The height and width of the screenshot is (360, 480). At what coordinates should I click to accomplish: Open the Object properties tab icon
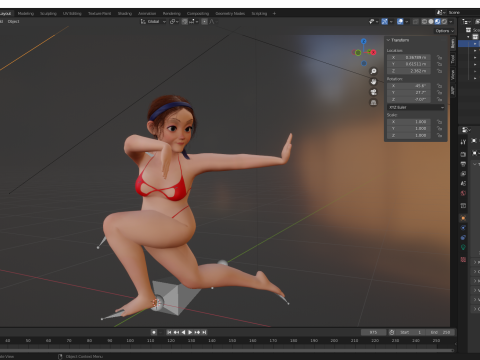(463, 218)
